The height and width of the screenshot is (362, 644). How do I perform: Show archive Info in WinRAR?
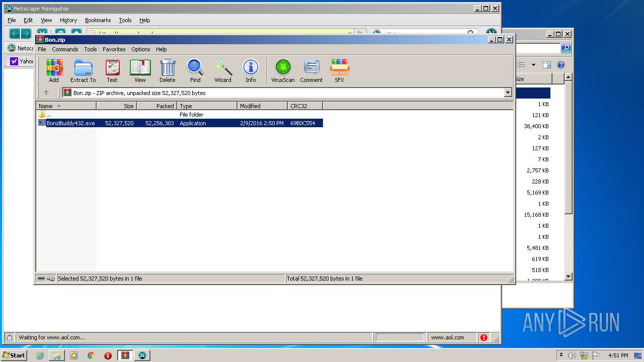[x=251, y=70]
